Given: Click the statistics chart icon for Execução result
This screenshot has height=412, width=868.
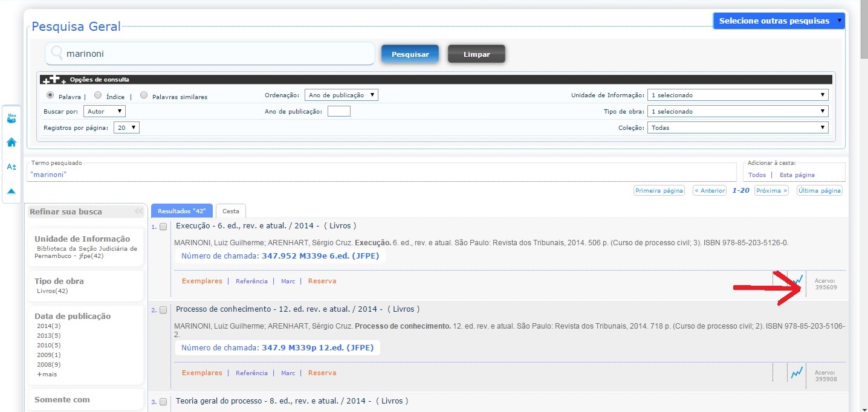Looking at the screenshot, I should [797, 280].
